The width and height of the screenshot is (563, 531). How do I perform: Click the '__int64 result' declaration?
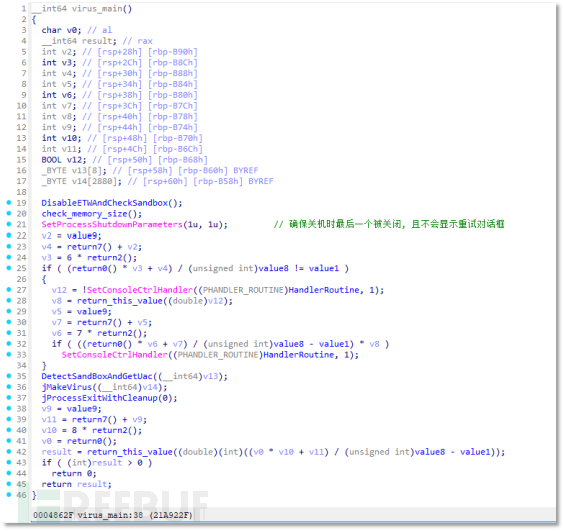tap(79, 41)
